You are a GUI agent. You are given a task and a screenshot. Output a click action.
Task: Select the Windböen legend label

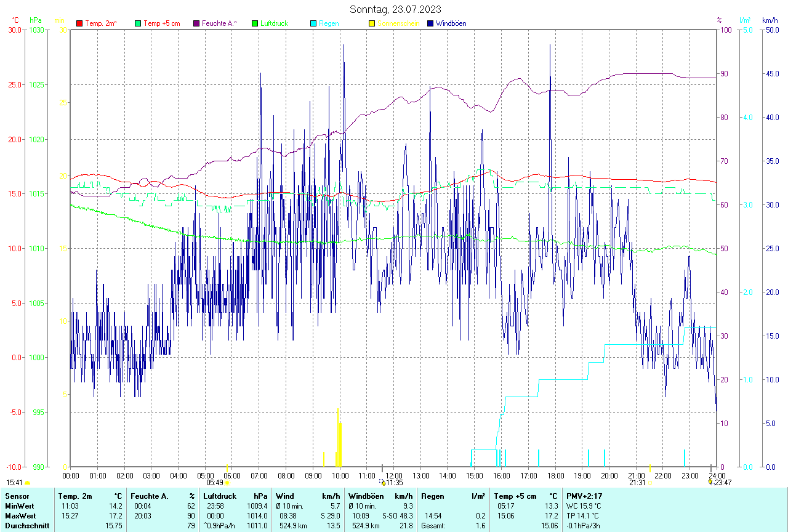(451, 23)
